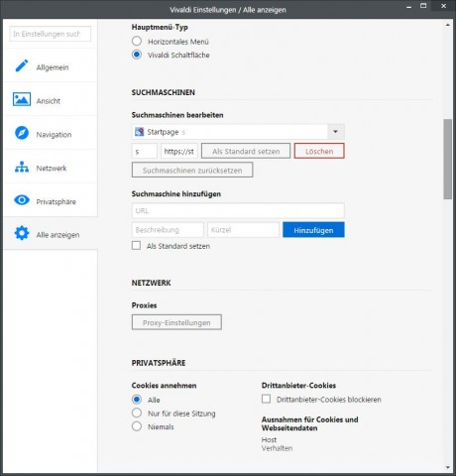
Task: Minimize the Vivaldi Einstellungen window
Action: coord(409,6)
